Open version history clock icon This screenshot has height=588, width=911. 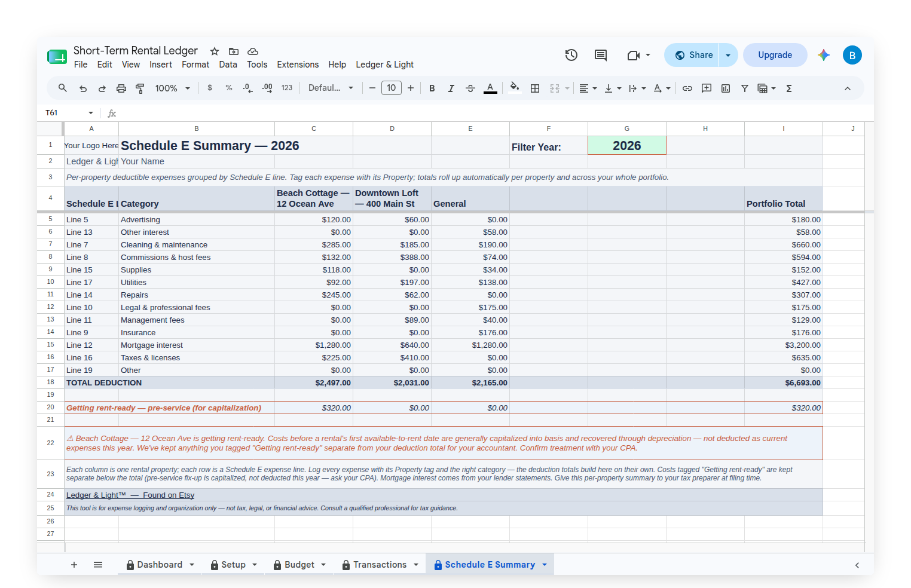[571, 55]
